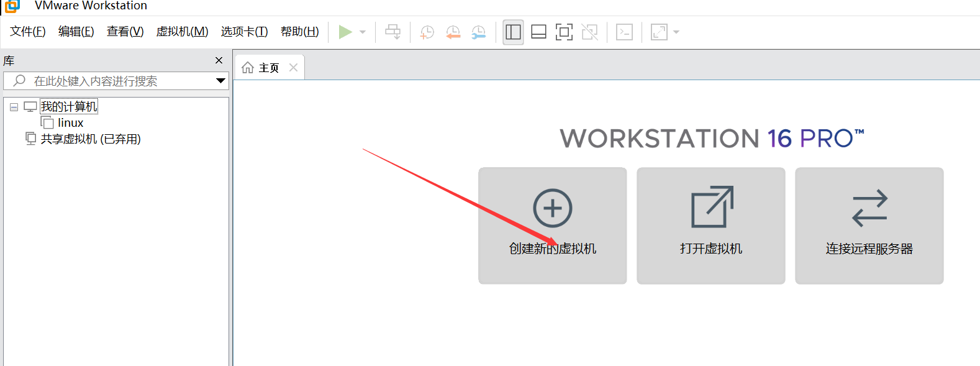The image size is (980, 366).
Task: Click the monitor icon beside 我的计算机
Action: coord(30,107)
